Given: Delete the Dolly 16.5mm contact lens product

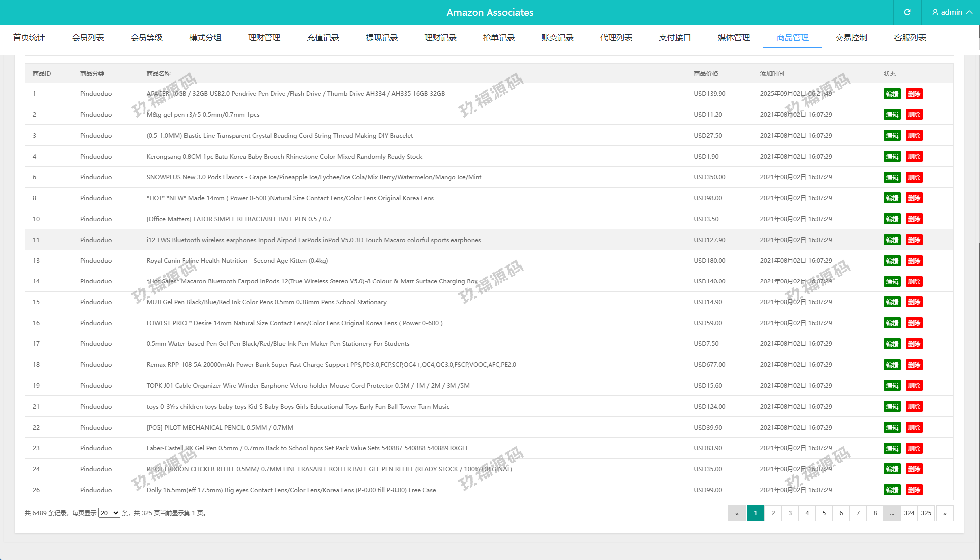Looking at the screenshot, I should tap(914, 490).
